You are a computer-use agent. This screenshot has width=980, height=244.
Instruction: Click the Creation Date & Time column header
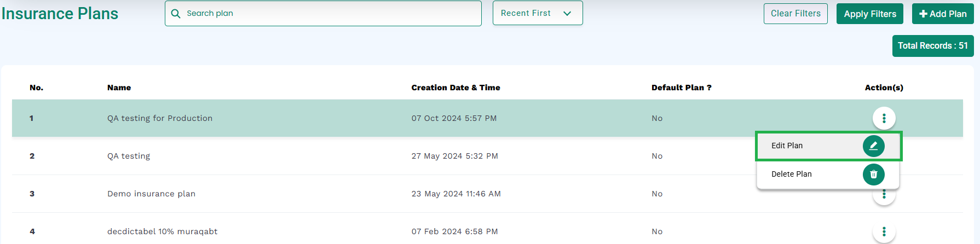pyautogui.click(x=456, y=88)
